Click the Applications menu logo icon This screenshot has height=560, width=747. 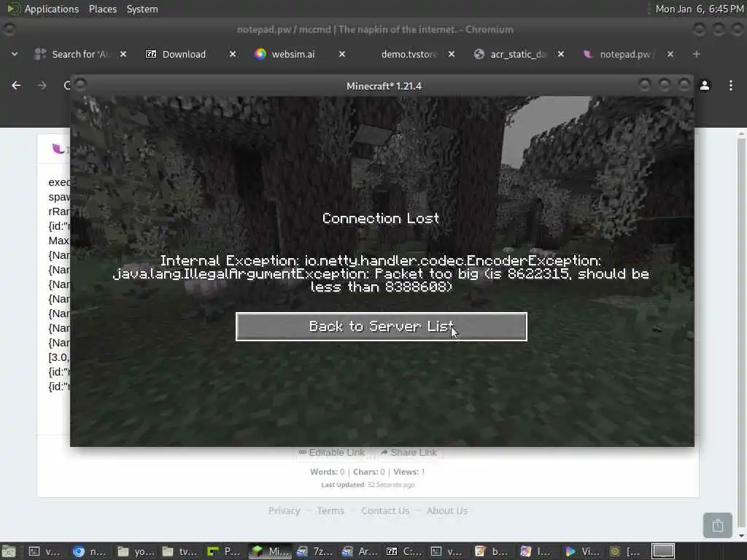pos(13,9)
